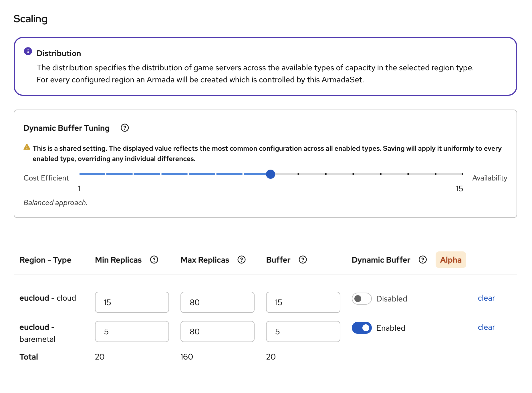Click the Alpha badge
The width and height of the screenshot is (532, 393).
coord(450,260)
